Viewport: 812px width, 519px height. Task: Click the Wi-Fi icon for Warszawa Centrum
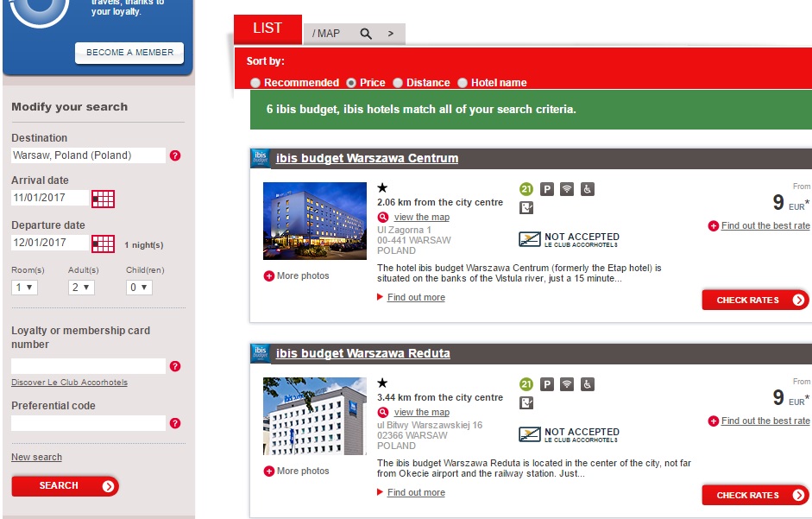pyautogui.click(x=567, y=189)
